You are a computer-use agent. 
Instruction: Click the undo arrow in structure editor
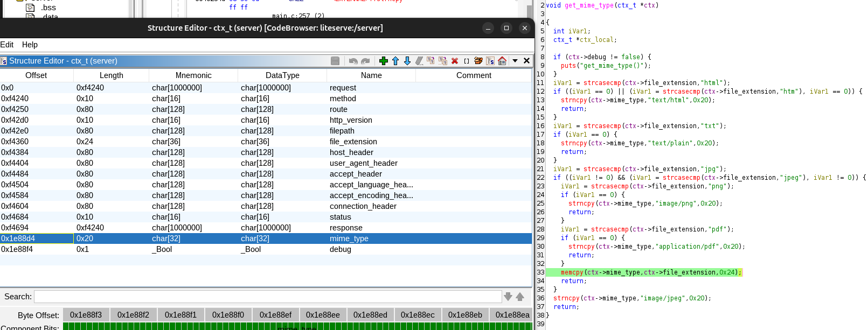pyautogui.click(x=353, y=61)
